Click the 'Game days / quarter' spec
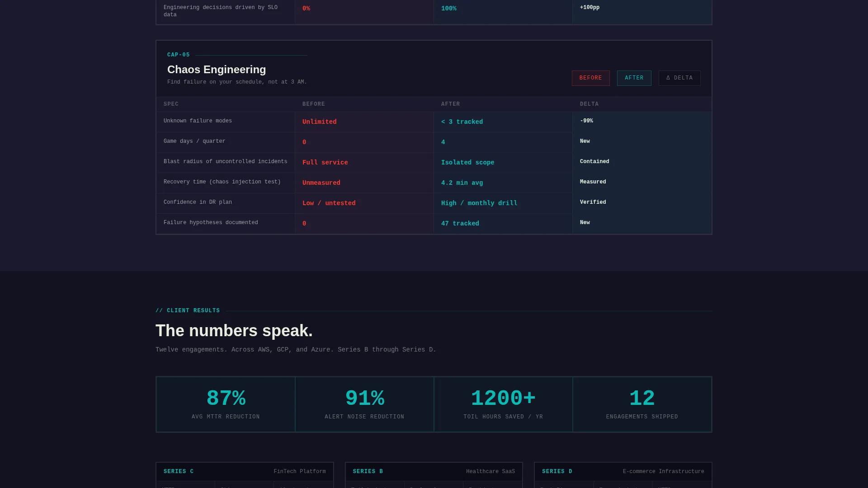Image resolution: width=868 pixels, height=488 pixels. coord(194,141)
